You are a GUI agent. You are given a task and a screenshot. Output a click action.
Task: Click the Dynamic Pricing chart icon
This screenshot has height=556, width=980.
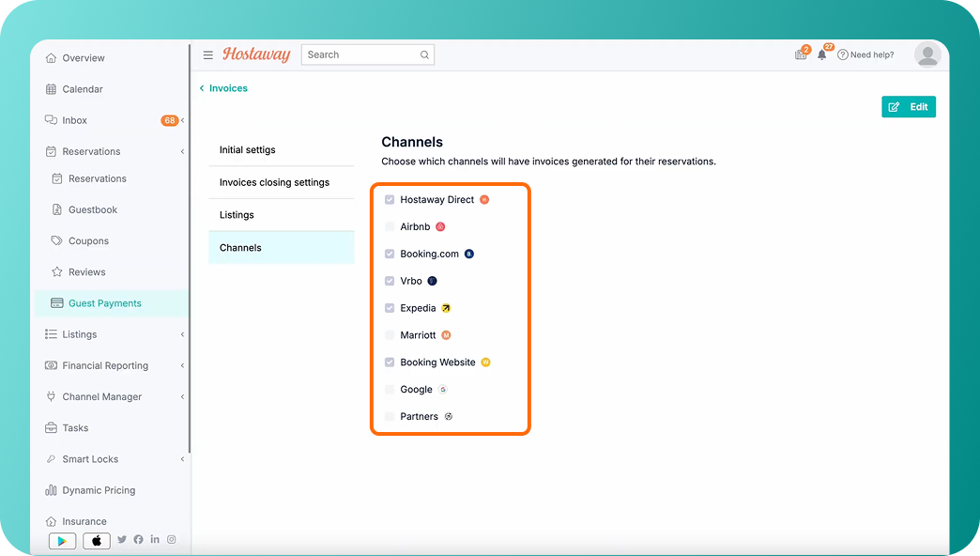pos(52,490)
